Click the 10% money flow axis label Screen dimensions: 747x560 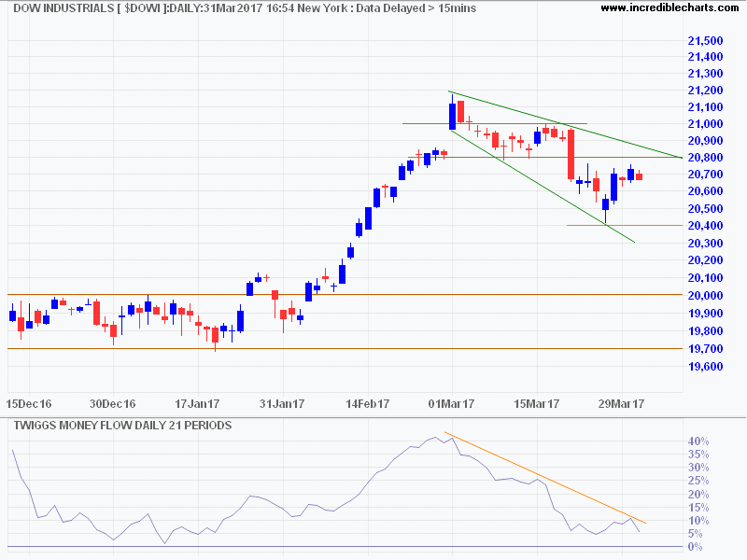click(x=698, y=521)
